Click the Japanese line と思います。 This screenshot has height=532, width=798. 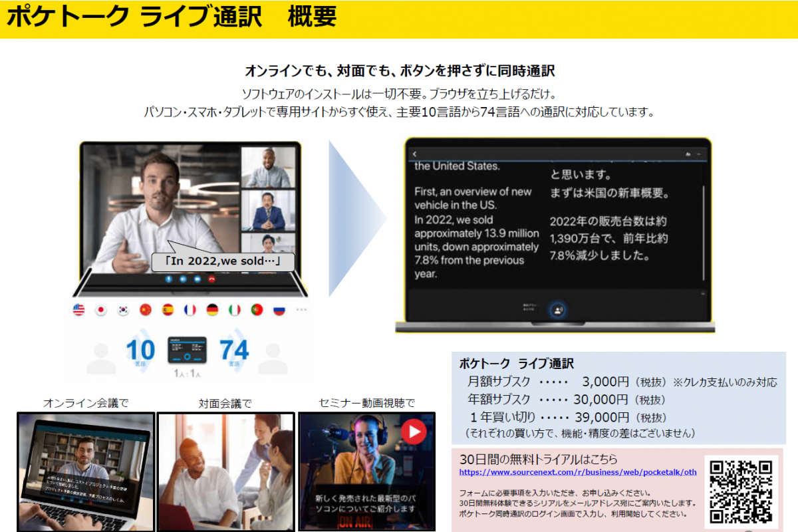click(581, 176)
